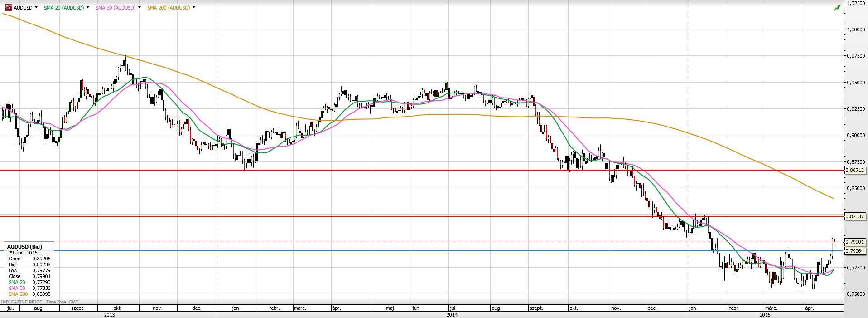
Task: Click the 1,02500 price axis label
Action: [x=856, y=3]
